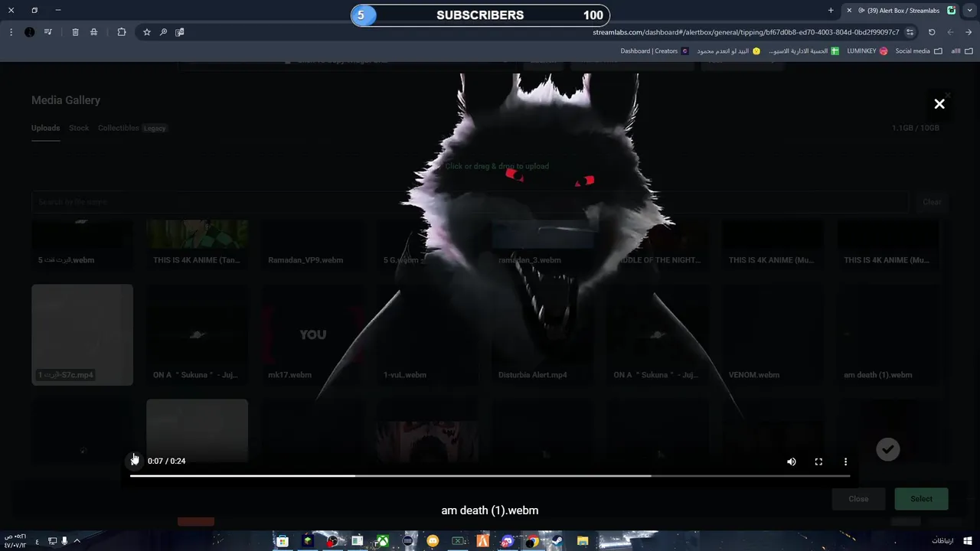This screenshot has width=980, height=551.
Task: Open the Dashboard | Creators bookmark
Action: pos(655,51)
